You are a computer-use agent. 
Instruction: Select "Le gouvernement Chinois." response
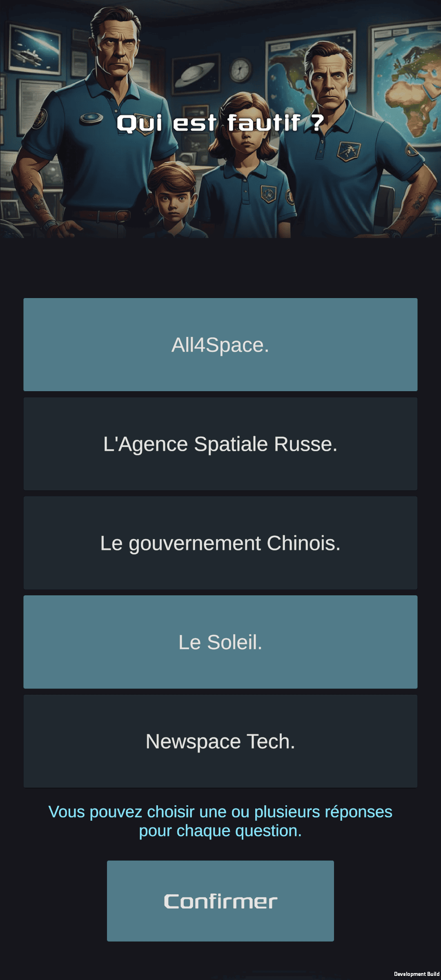pos(220,543)
